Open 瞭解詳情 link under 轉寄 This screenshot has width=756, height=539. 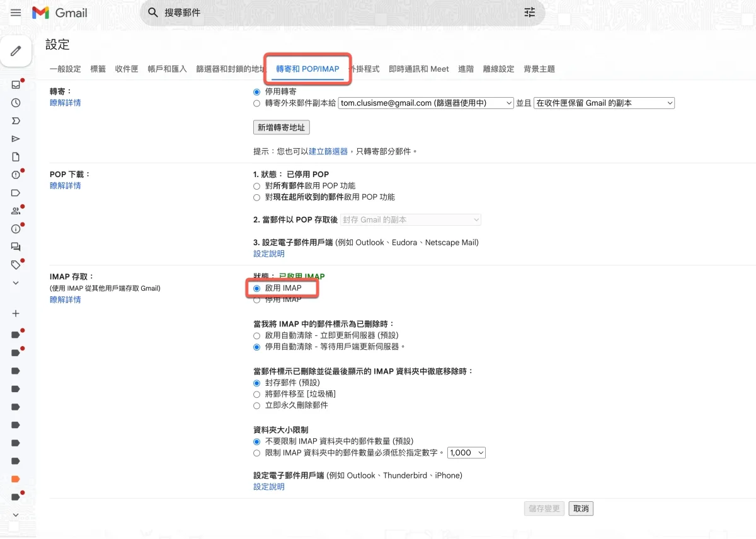click(66, 103)
